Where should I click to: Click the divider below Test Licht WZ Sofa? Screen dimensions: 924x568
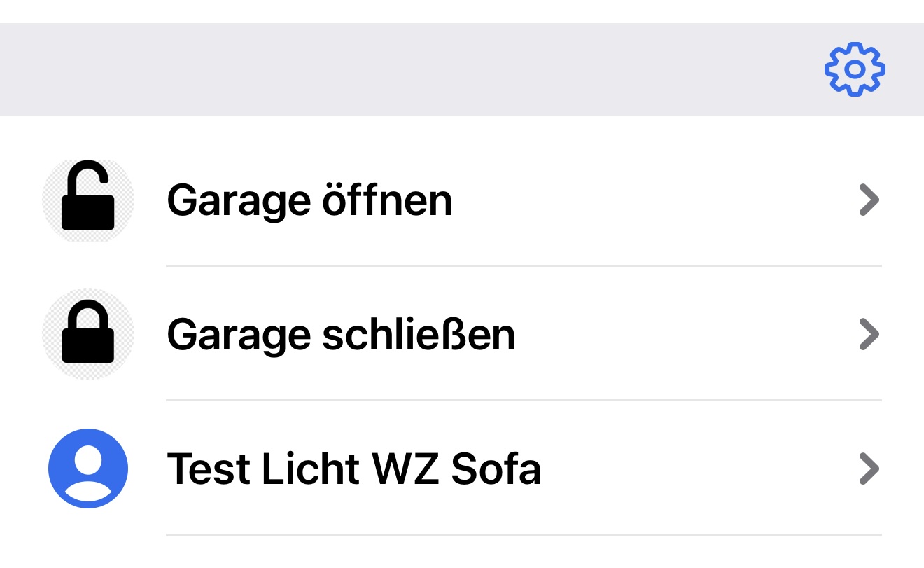[x=524, y=535]
